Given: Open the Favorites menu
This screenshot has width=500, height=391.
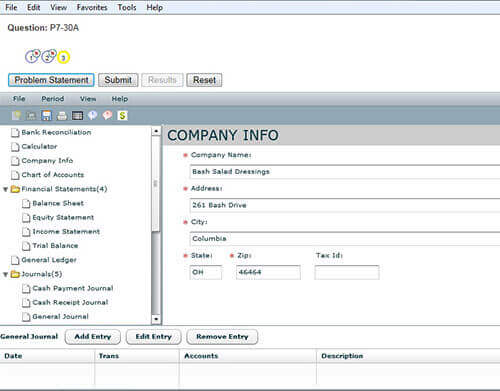Looking at the screenshot, I should [92, 7].
